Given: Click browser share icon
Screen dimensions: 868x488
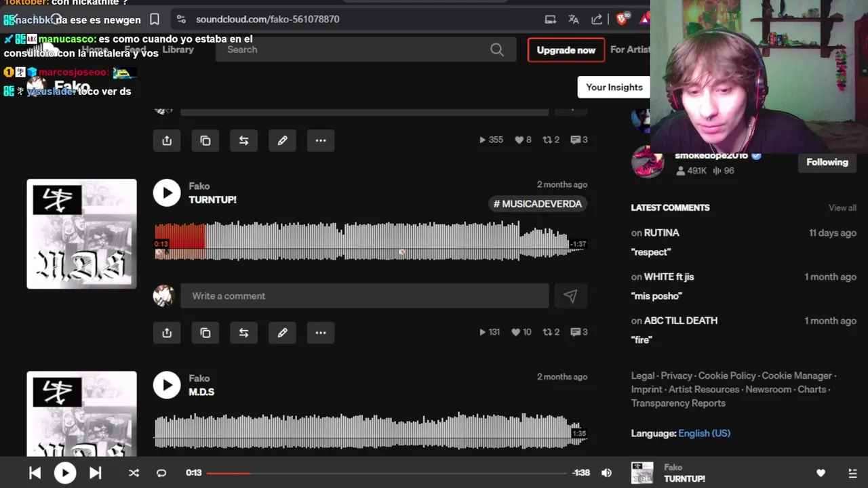Looking at the screenshot, I should point(597,19).
